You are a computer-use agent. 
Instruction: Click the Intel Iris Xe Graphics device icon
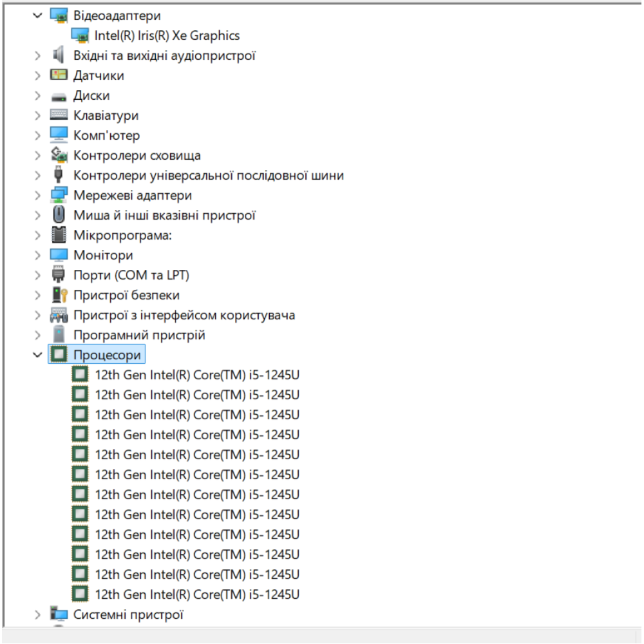click(80, 35)
